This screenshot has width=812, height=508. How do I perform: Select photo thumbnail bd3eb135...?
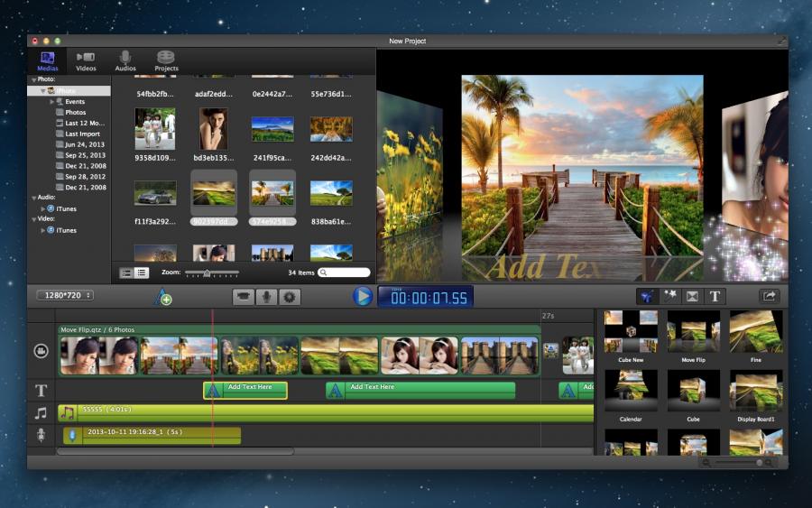(213, 129)
